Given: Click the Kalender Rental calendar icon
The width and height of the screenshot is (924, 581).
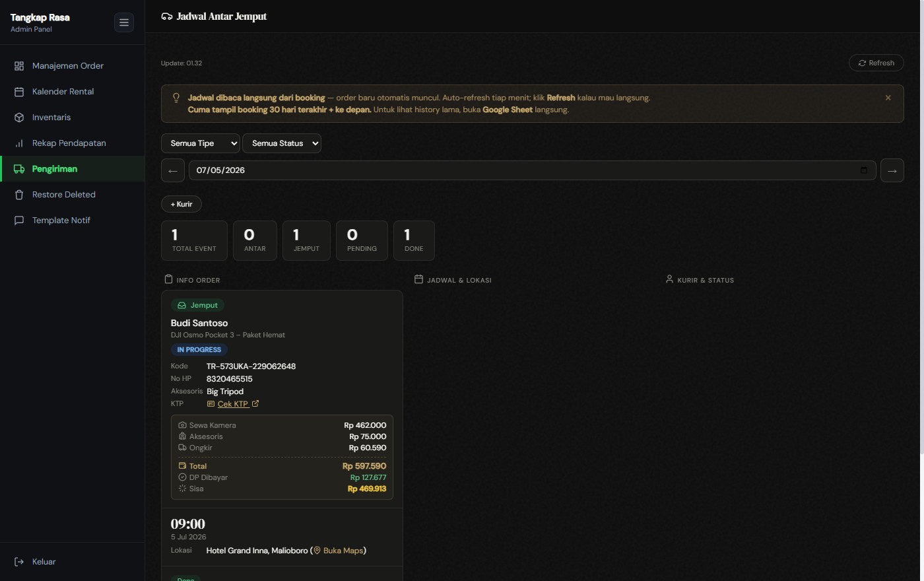Looking at the screenshot, I should pos(19,92).
